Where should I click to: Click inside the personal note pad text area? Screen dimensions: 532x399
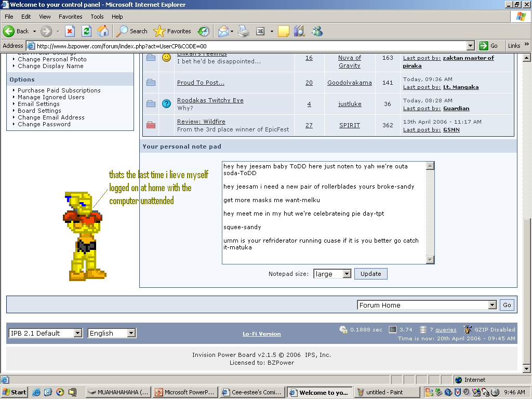324,212
